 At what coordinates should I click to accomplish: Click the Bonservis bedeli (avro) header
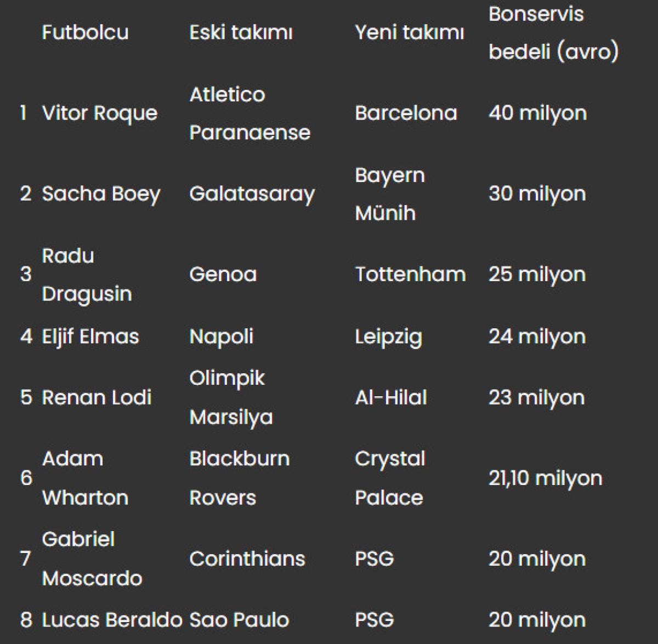click(x=553, y=33)
